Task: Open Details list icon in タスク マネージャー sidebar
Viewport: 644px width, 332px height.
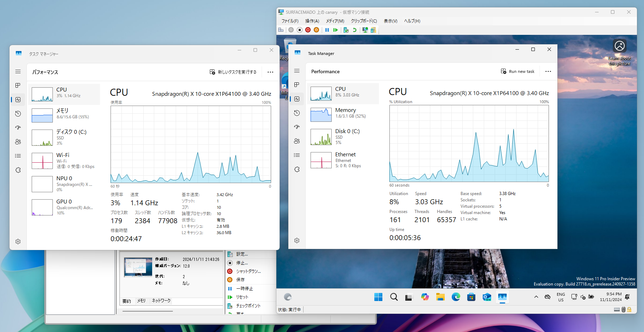Action: (18, 156)
